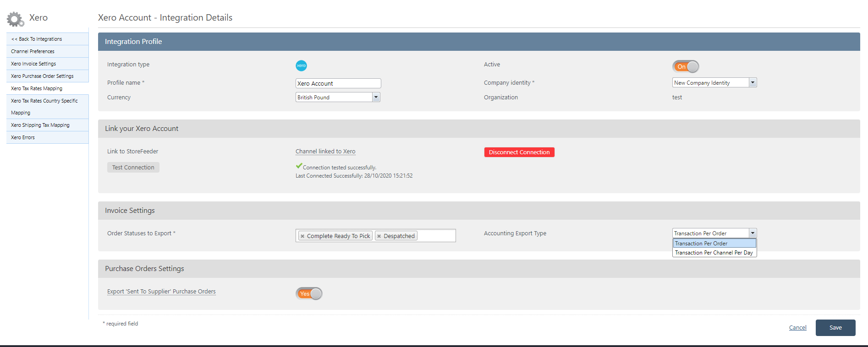
Task: Open Xero Invoice Settings
Action: [x=47, y=64]
